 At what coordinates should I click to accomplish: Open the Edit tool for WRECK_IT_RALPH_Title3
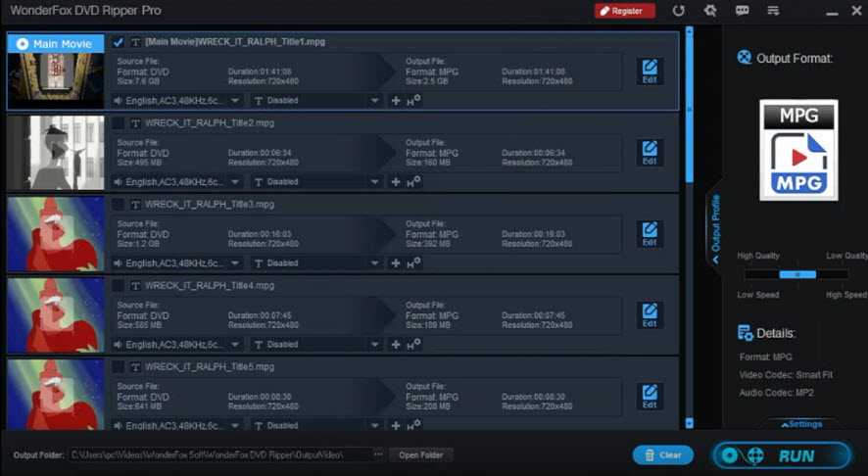click(650, 234)
